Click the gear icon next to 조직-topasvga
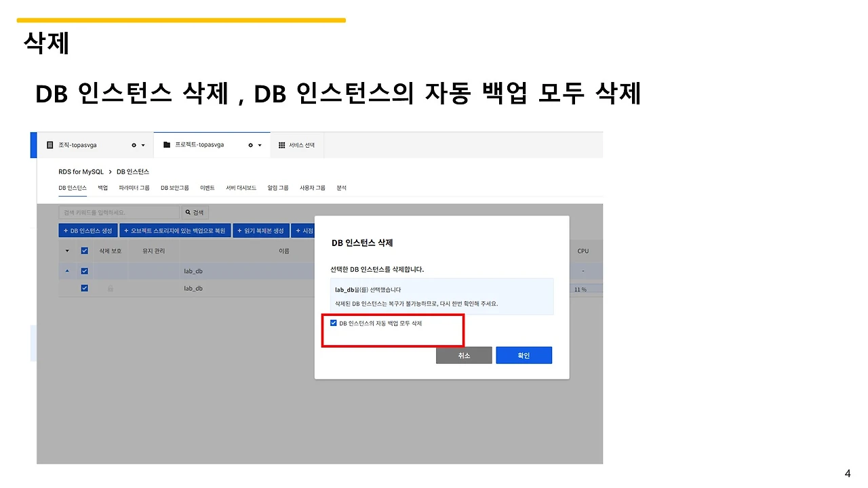Image resolution: width=868 pixels, height=488 pixels. (x=133, y=144)
